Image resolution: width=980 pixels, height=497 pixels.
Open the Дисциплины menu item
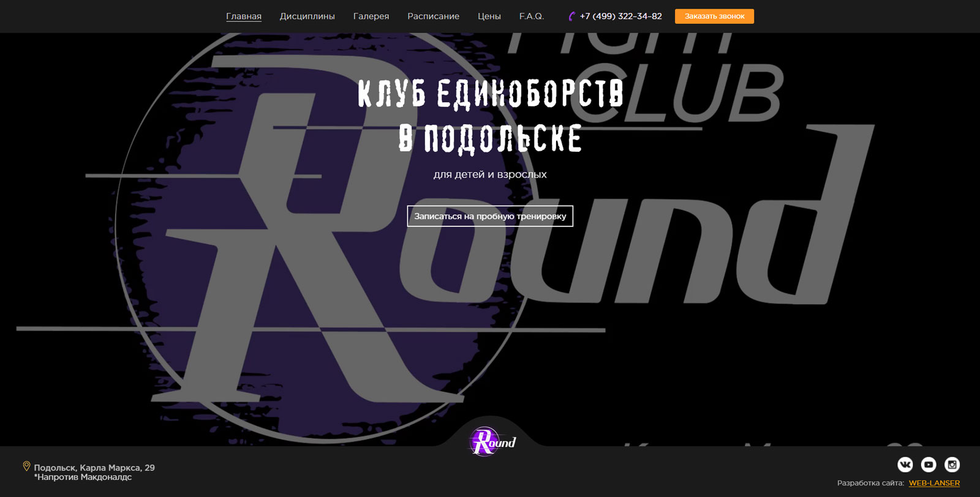coord(307,17)
